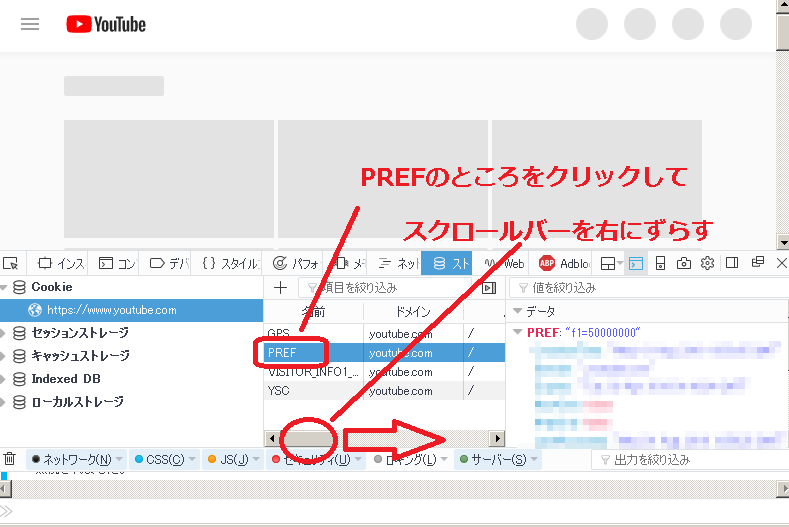The image size is (789, 527).
Task: Focus the 出力を絞り込み filter field
Action: click(690, 460)
